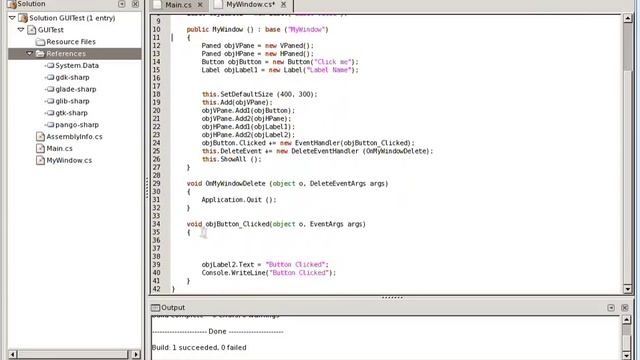Collapse the GUITest project node

(x=21, y=30)
